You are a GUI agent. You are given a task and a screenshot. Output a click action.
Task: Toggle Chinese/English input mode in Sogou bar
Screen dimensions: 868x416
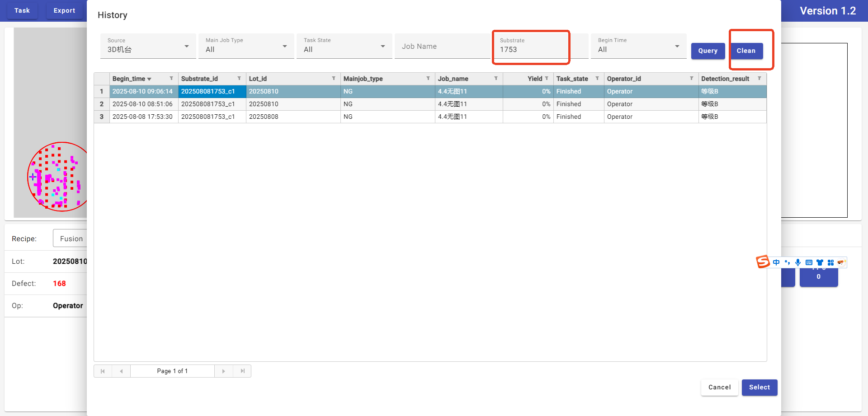pyautogui.click(x=776, y=262)
